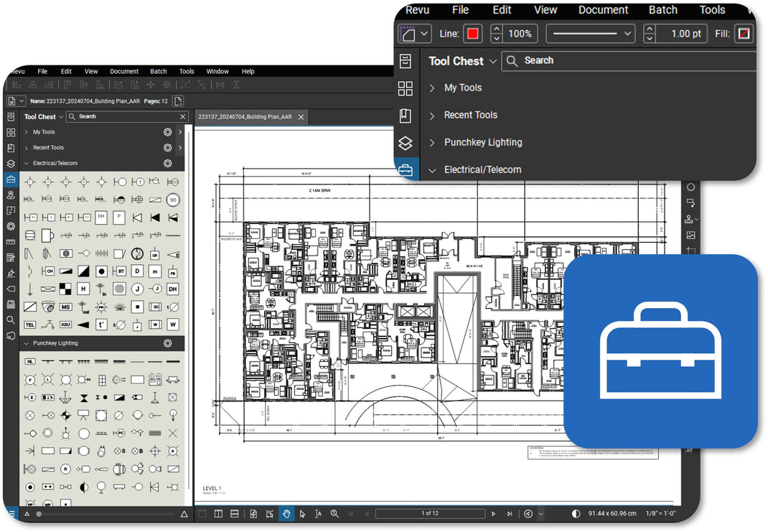The height and width of the screenshot is (532, 768).
Task: Go to the next page with the arrow button
Action: click(494, 514)
